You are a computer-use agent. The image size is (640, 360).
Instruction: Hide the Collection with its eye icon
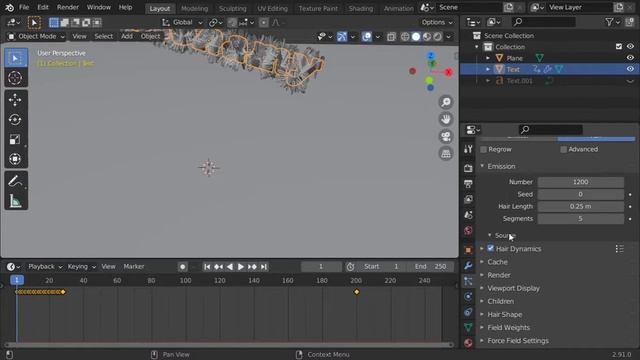point(630,47)
